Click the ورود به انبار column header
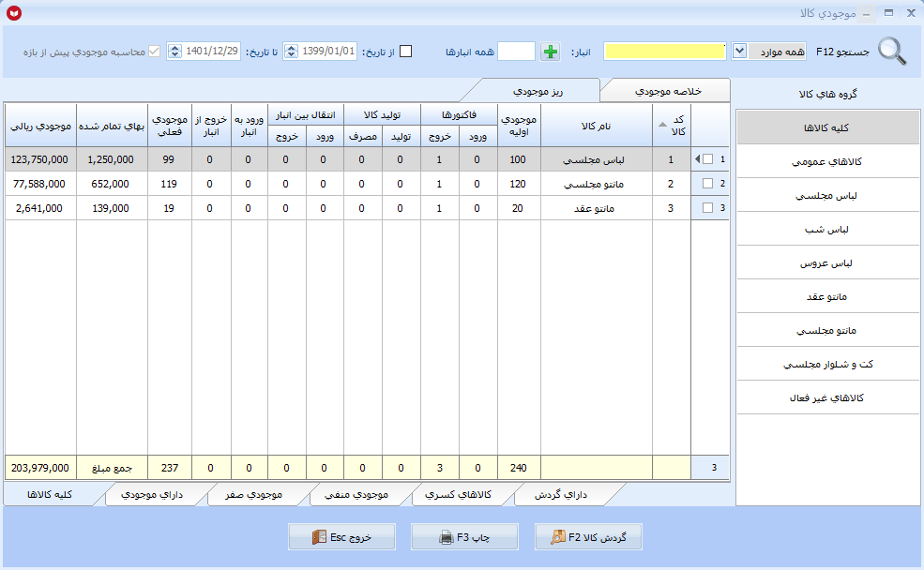The width and height of the screenshot is (924, 570). 249,126
